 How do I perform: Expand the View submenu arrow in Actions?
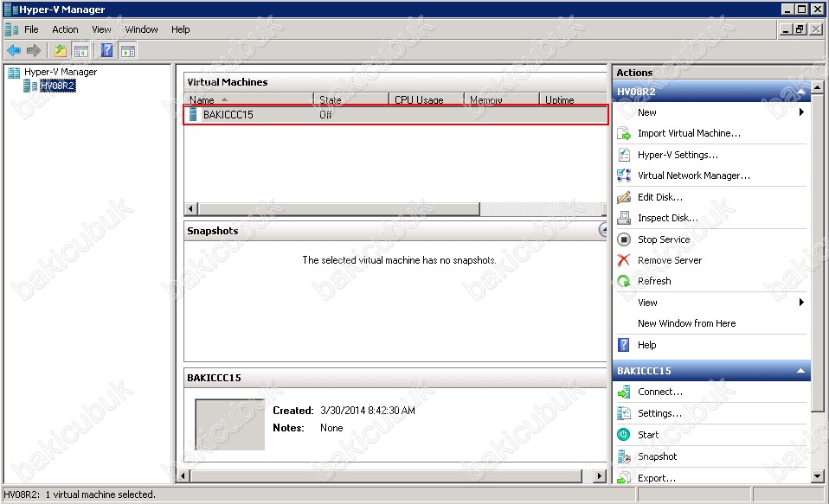coord(801,303)
